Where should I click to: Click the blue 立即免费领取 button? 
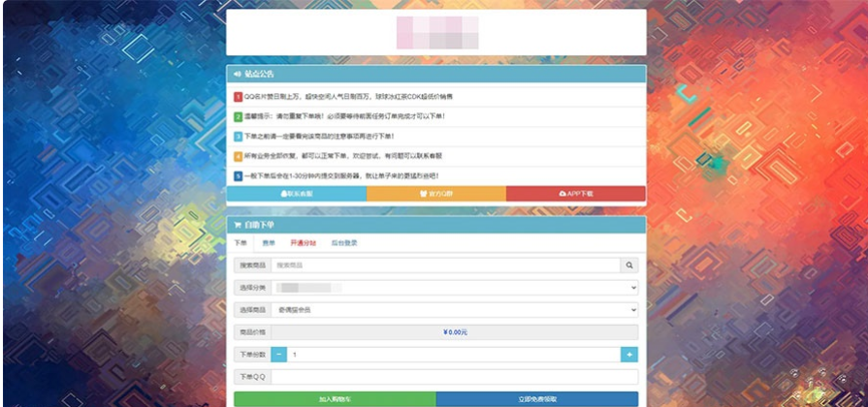tap(537, 399)
